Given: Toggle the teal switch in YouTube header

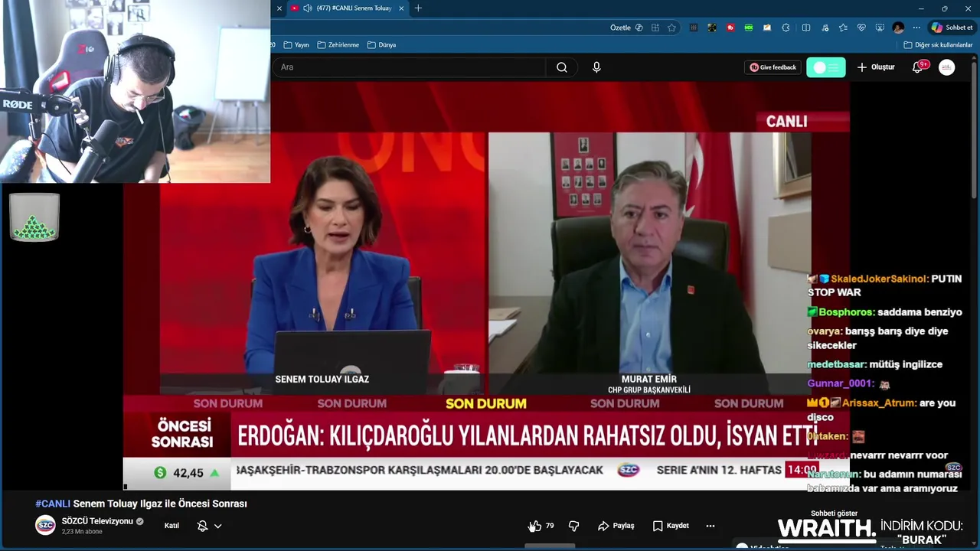Looking at the screenshot, I should 825,67.
